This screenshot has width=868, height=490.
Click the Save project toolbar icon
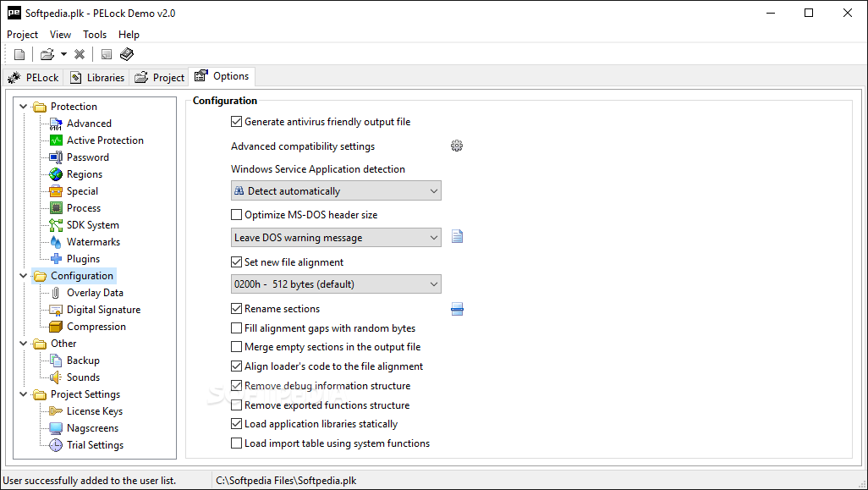pos(107,54)
